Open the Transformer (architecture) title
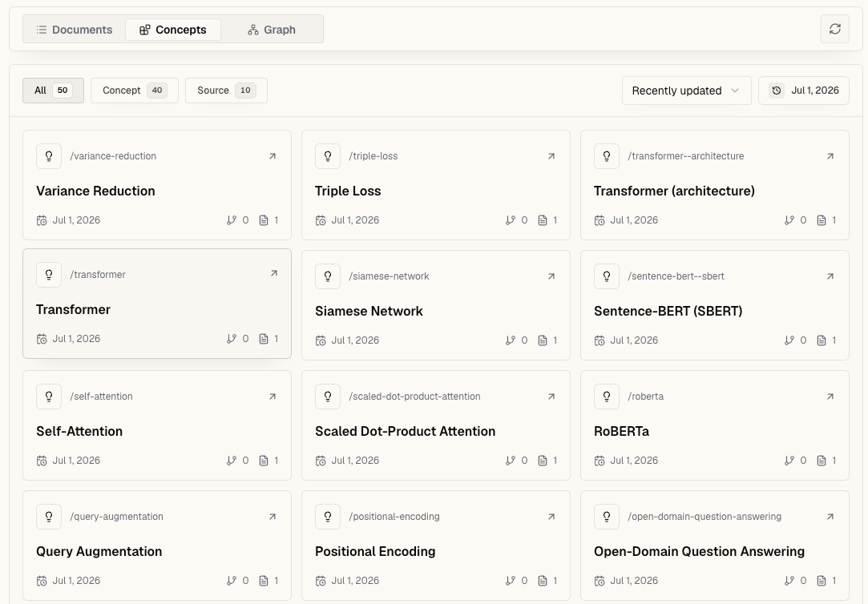 (x=674, y=191)
